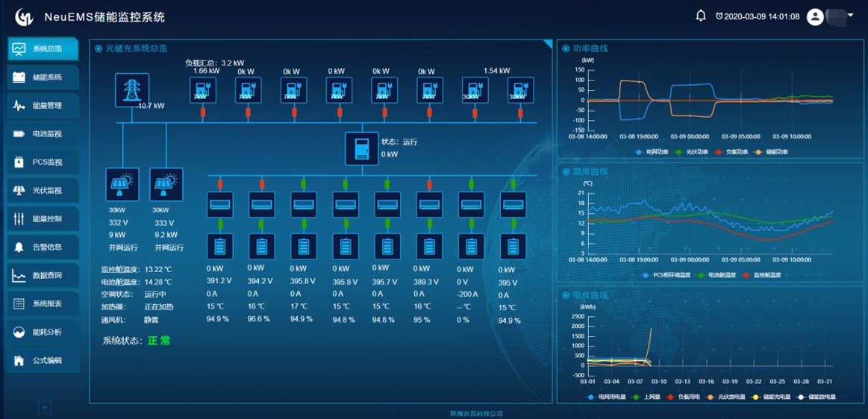Viewport: 868px width, 419px height.
Task: Click the 珠海吉瓦科技公司 footer text
Action: (477, 414)
